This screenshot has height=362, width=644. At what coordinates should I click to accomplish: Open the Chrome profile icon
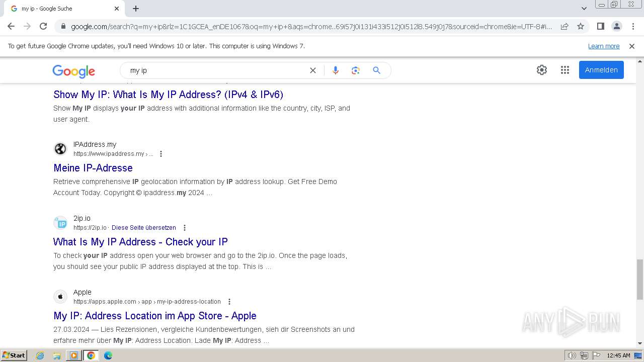point(616,26)
